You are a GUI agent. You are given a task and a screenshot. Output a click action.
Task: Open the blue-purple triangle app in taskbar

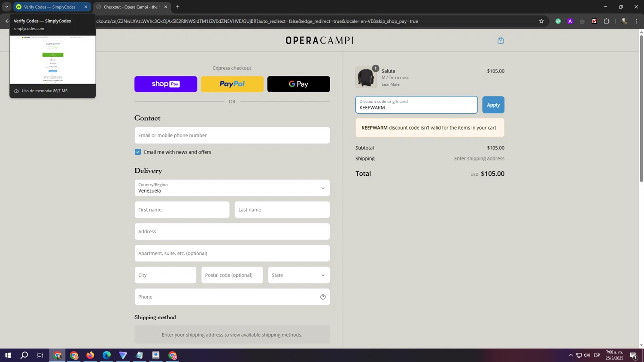click(x=123, y=356)
